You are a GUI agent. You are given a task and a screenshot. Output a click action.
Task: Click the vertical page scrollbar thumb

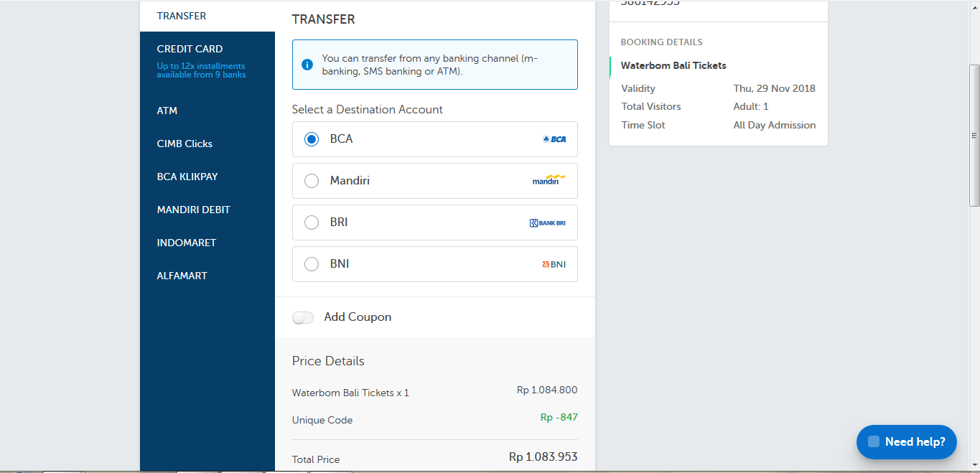coord(974,136)
